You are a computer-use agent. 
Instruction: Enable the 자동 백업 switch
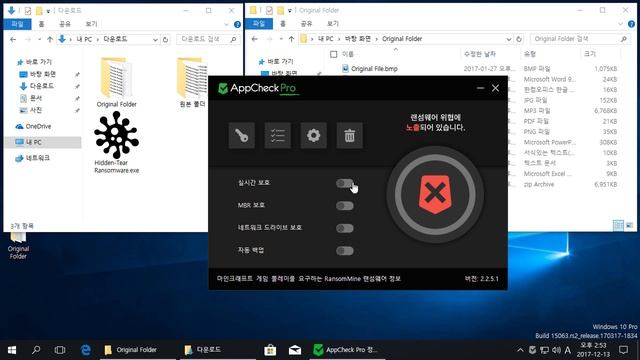click(345, 251)
